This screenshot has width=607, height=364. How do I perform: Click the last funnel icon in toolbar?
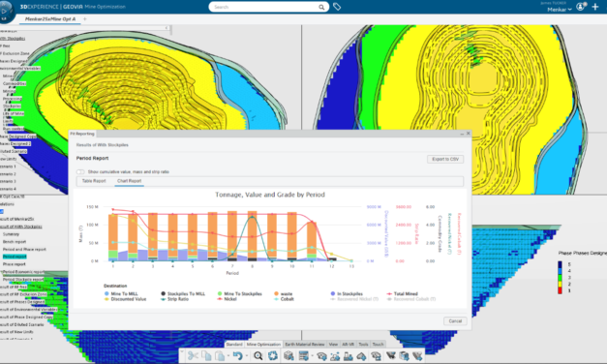417,355
